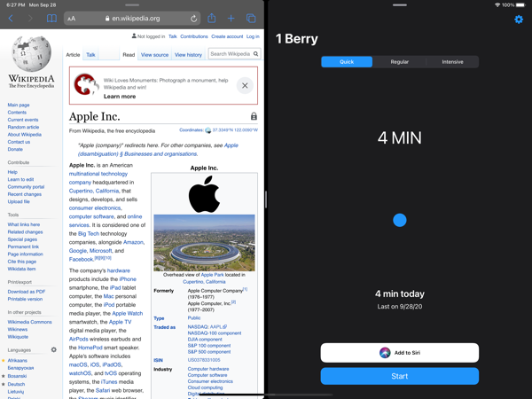Show all Safari tabs overview
This screenshot has height=399, width=532.
click(x=251, y=19)
